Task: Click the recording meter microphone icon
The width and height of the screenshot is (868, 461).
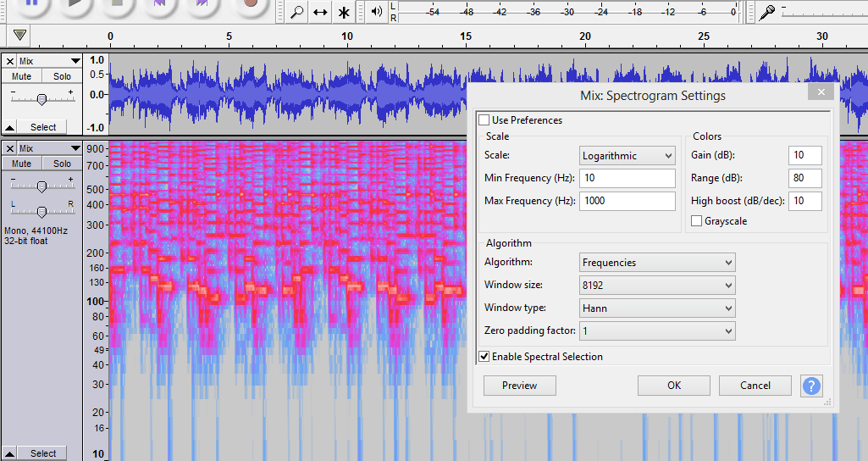Action: point(766,12)
